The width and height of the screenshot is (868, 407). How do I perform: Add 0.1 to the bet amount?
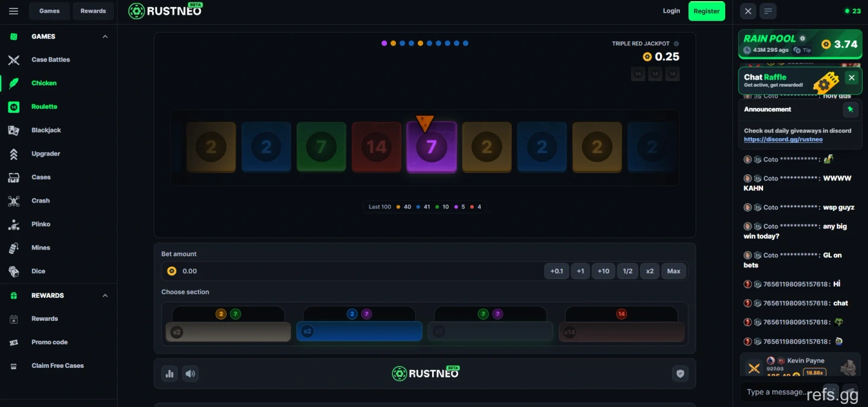(x=556, y=271)
